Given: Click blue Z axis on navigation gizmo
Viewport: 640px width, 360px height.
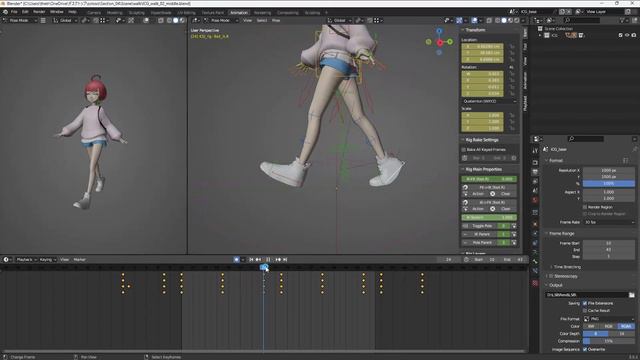Looking at the screenshot, I should [439, 31].
